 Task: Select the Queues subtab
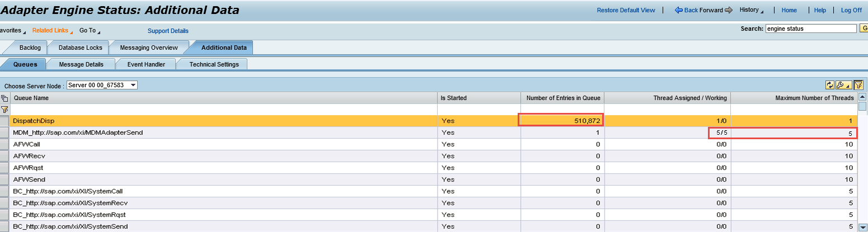click(x=25, y=64)
